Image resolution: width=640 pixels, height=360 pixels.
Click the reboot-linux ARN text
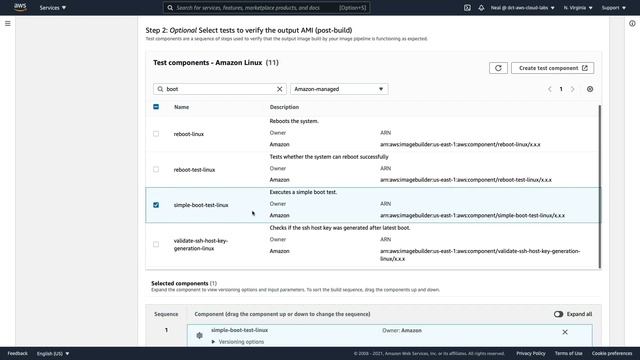click(460, 144)
